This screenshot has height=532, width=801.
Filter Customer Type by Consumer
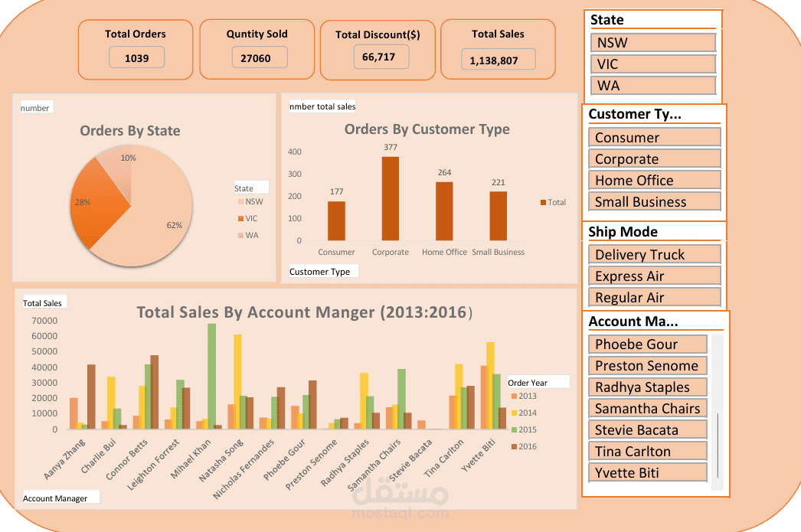pos(655,137)
